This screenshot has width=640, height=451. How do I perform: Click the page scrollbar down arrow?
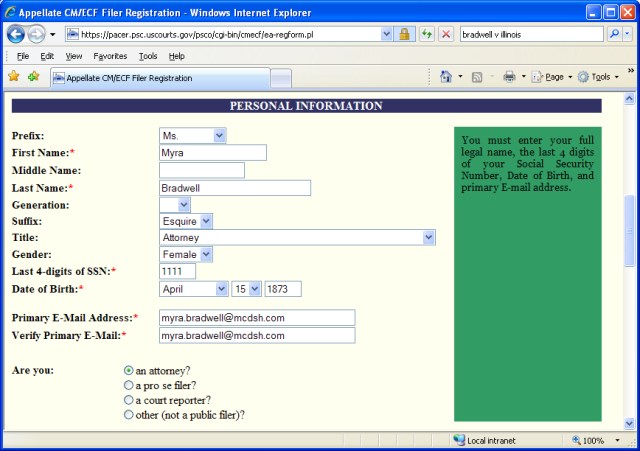click(629, 424)
